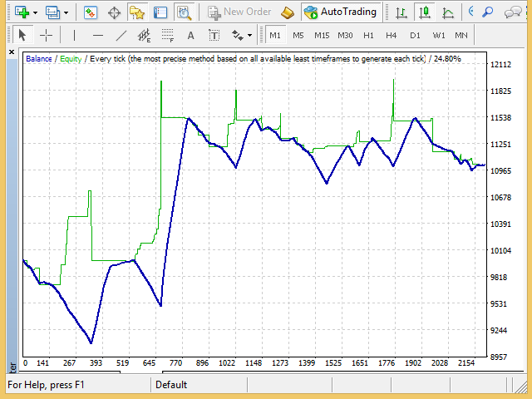
Task: Select the Trendline drawing tool
Action: [121, 35]
